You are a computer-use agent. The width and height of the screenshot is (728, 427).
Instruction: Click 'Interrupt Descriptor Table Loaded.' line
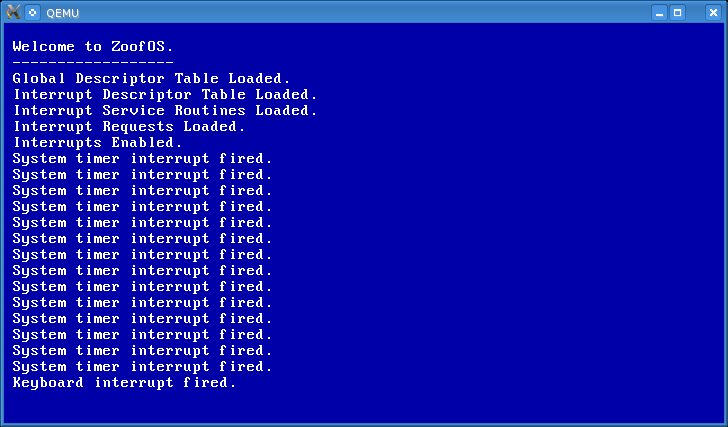point(165,94)
